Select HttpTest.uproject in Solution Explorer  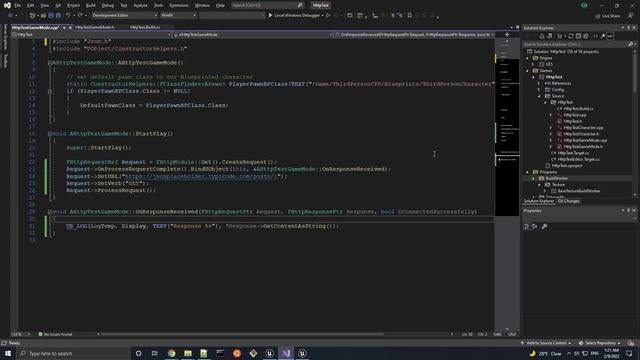click(567, 165)
